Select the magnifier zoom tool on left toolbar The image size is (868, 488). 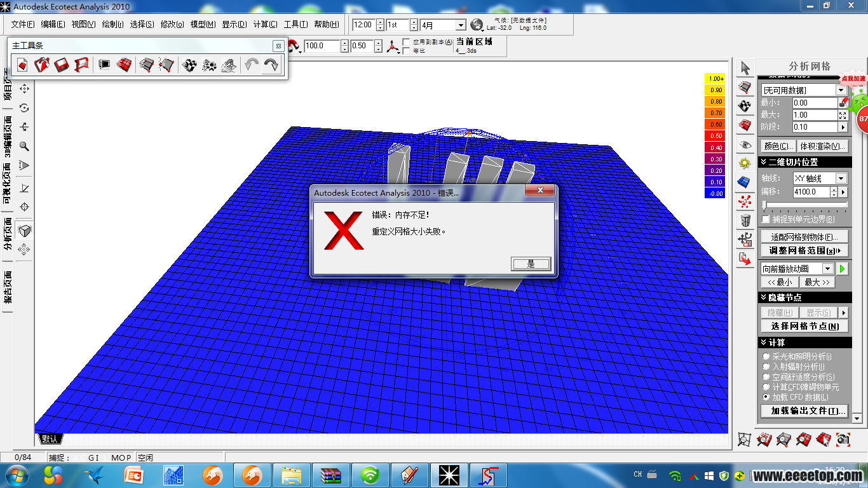tap(25, 146)
